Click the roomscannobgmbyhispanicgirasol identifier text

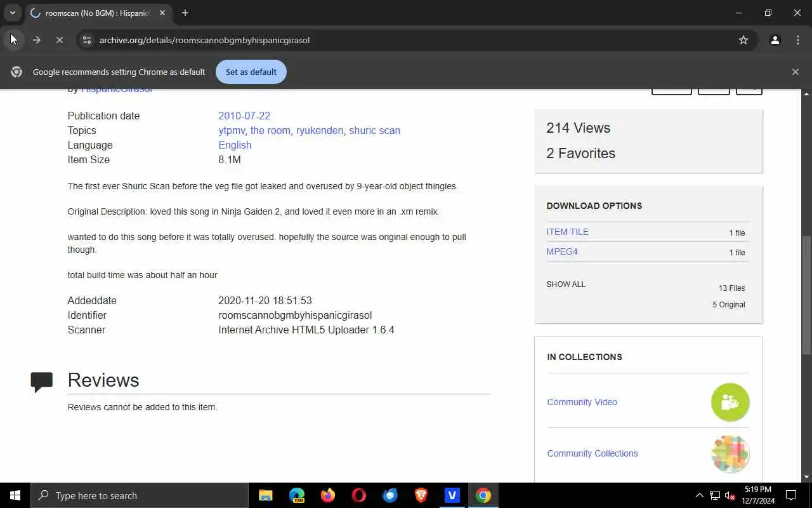tap(295, 315)
